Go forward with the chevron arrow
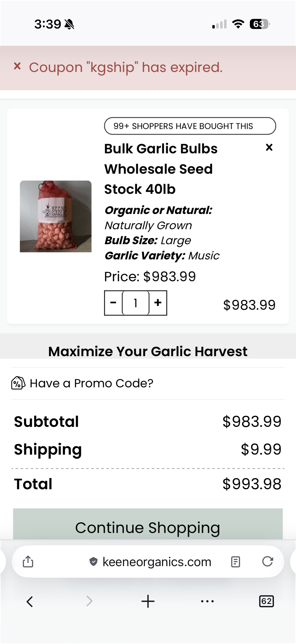The width and height of the screenshot is (296, 644). [x=89, y=601]
